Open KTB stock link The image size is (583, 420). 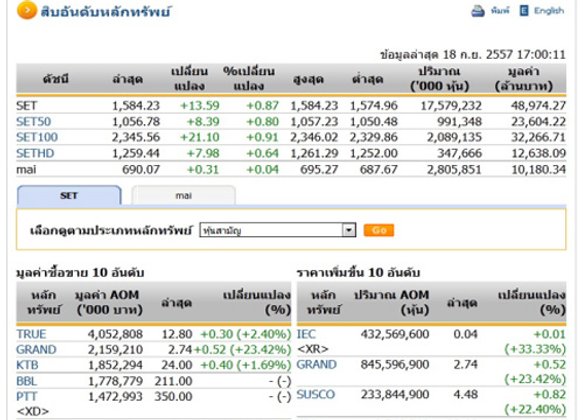tap(27, 365)
